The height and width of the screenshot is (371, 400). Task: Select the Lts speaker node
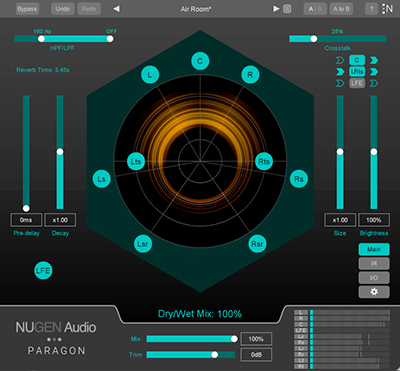[x=136, y=162]
